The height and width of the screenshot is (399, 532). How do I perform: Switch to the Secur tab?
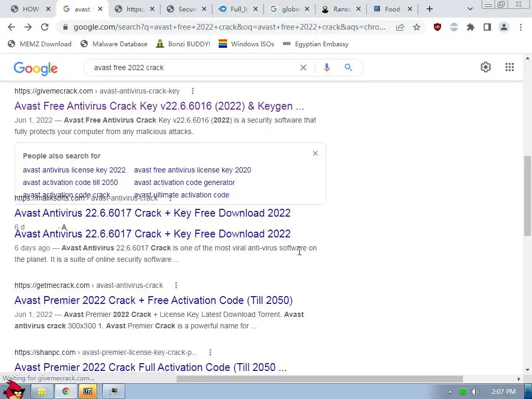coord(187,9)
